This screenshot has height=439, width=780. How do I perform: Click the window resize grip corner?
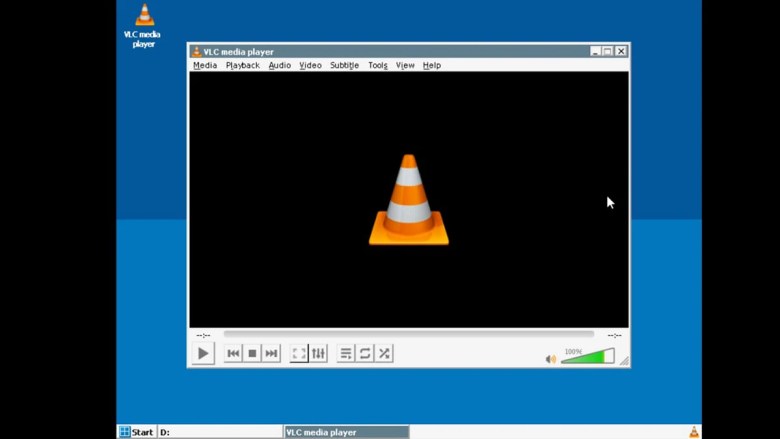(x=624, y=361)
